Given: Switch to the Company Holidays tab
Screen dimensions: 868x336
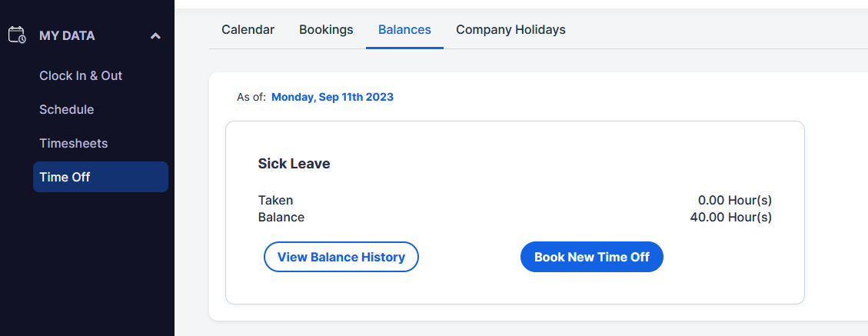Looking at the screenshot, I should pyautogui.click(x=511, y=30).
